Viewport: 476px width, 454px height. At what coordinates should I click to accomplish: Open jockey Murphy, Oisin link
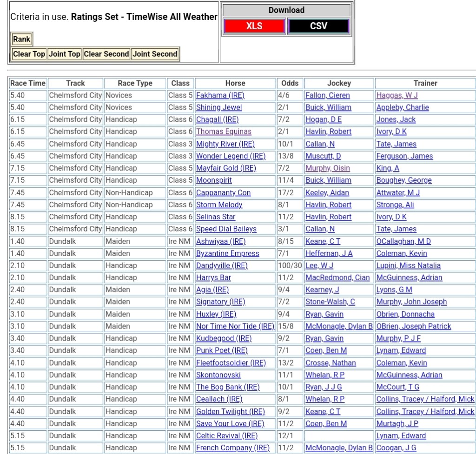[328, 168]
